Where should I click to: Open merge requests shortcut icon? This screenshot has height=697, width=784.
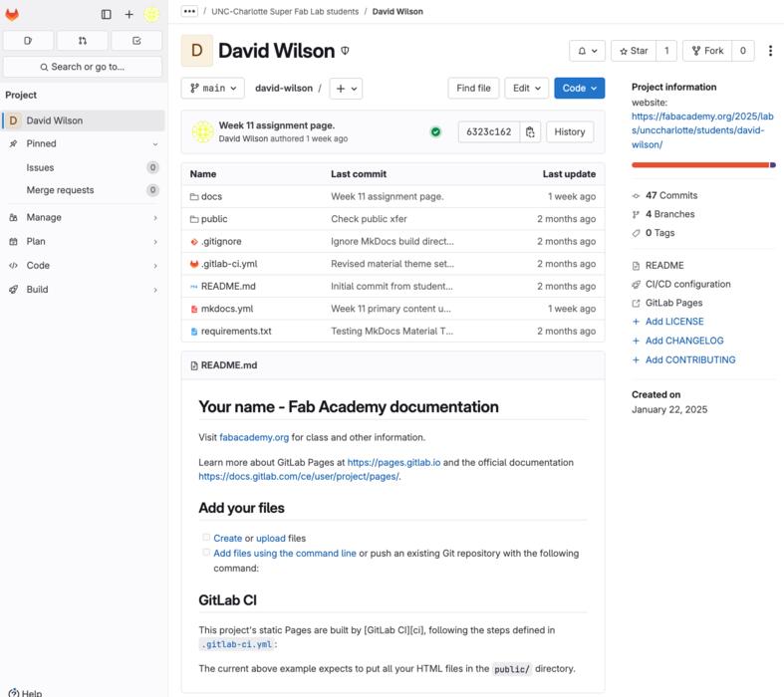83,41
